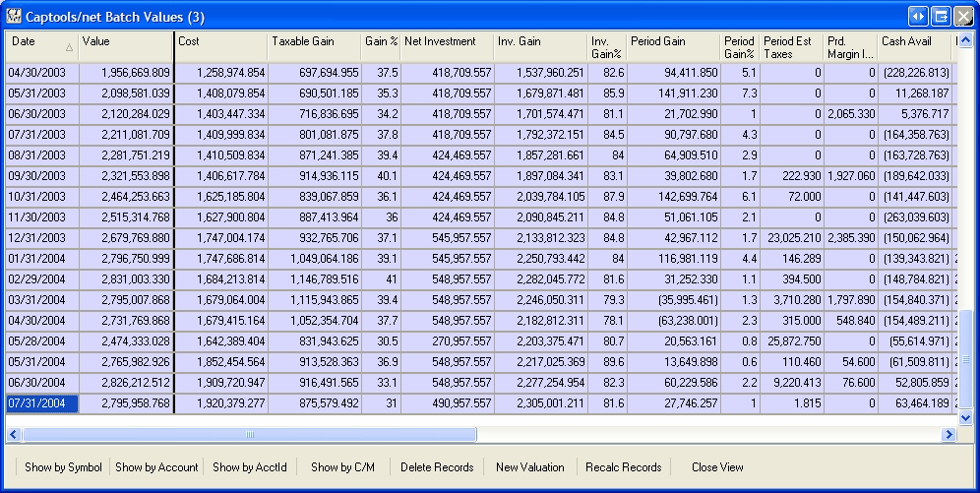
Task: Click Close View in bottom toolbar
Action: (x=717, y=467)
